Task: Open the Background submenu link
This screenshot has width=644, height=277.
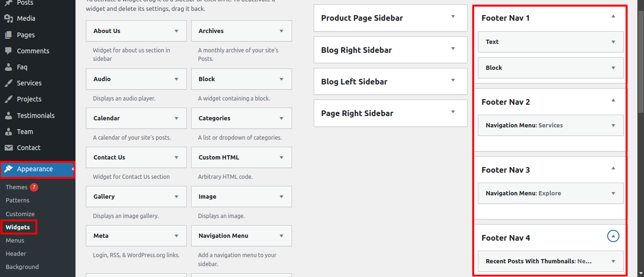Action: pos(22,267)
